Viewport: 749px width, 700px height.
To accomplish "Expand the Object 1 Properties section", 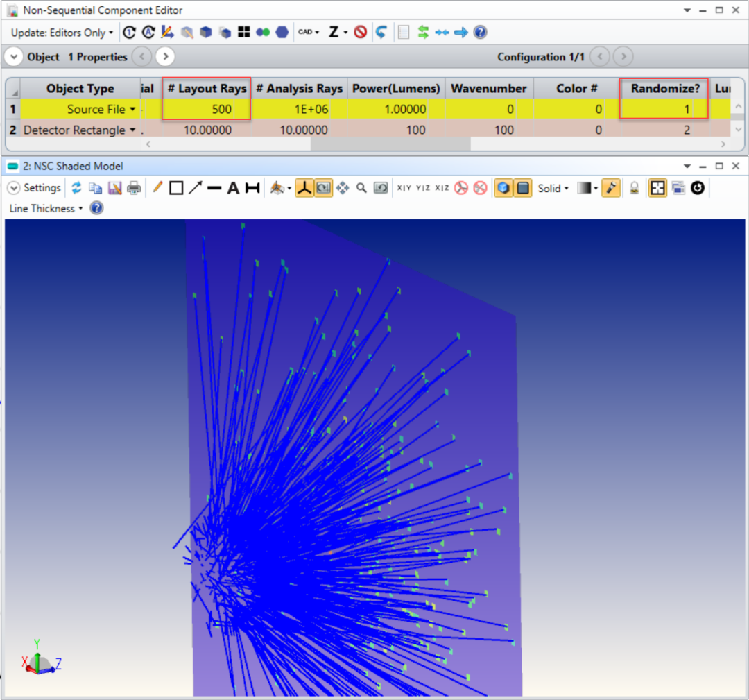I will pos(14,57).
